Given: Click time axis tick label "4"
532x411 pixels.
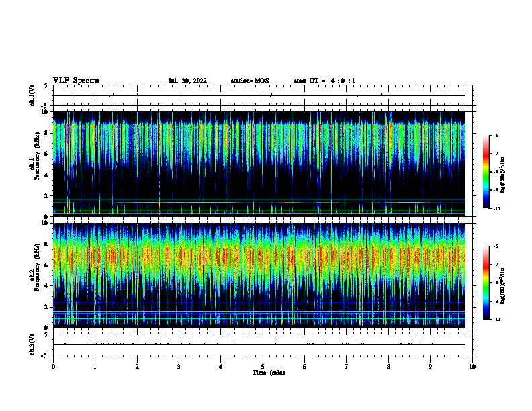Looking at the screenshot, I should coord(221,367).
